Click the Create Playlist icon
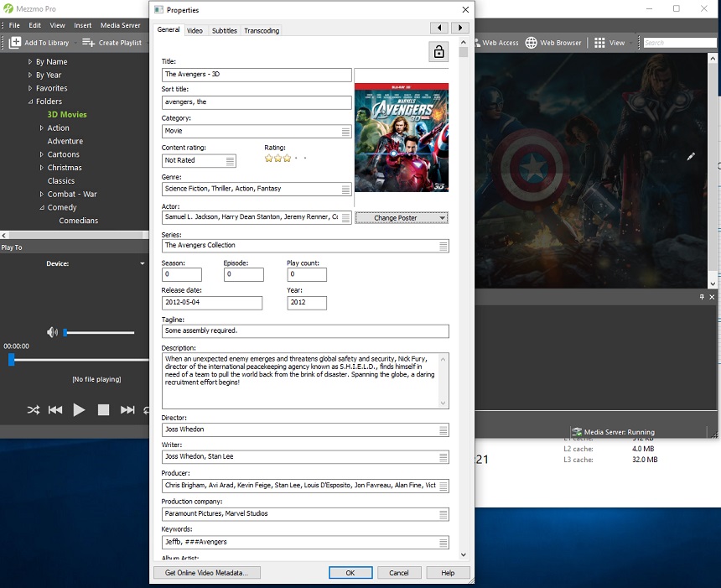The image size is (721, 588). click(x=88, y=42)
